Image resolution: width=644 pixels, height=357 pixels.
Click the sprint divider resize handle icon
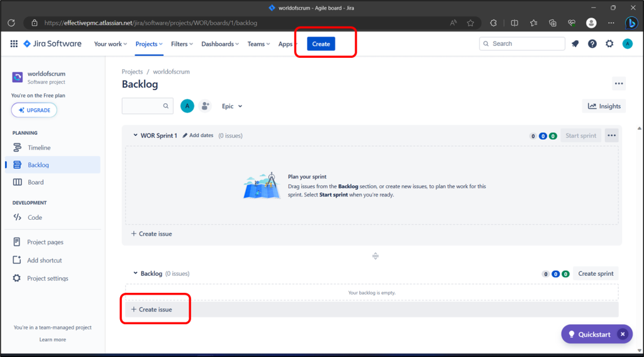(375, 256)
